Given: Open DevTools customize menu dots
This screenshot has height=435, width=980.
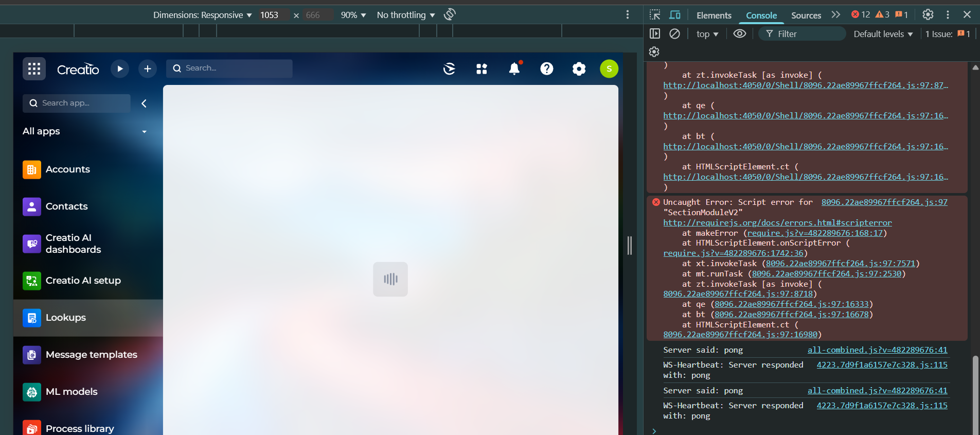Looking at the screenshot, I should pos(948,14).
